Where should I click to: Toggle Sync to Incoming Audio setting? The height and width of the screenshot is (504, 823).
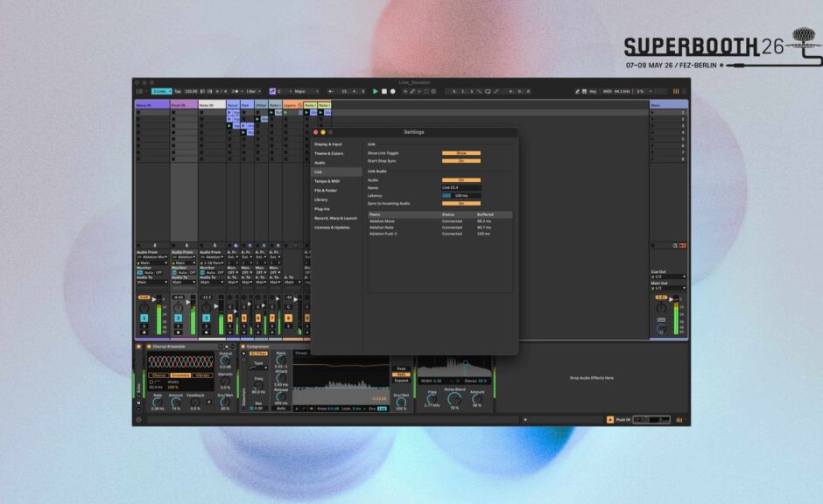461,204
